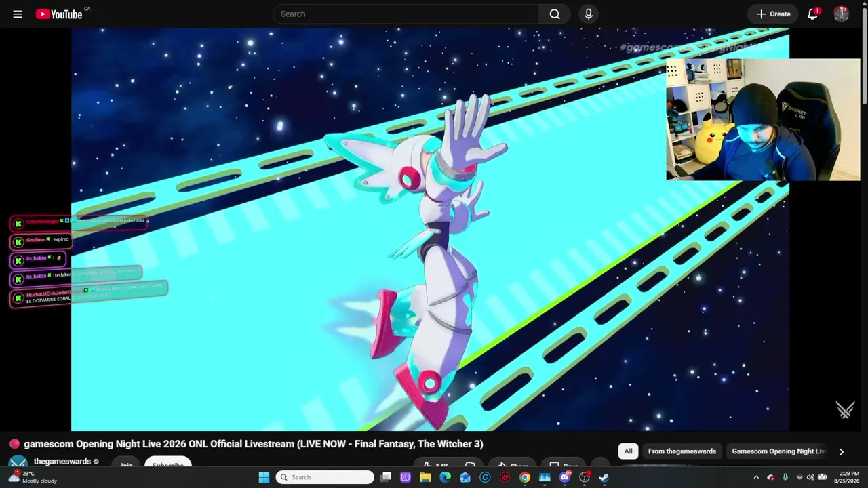This screenshot has height=488, width=868.
Task: Open the Create menu button
Action: 773,14
